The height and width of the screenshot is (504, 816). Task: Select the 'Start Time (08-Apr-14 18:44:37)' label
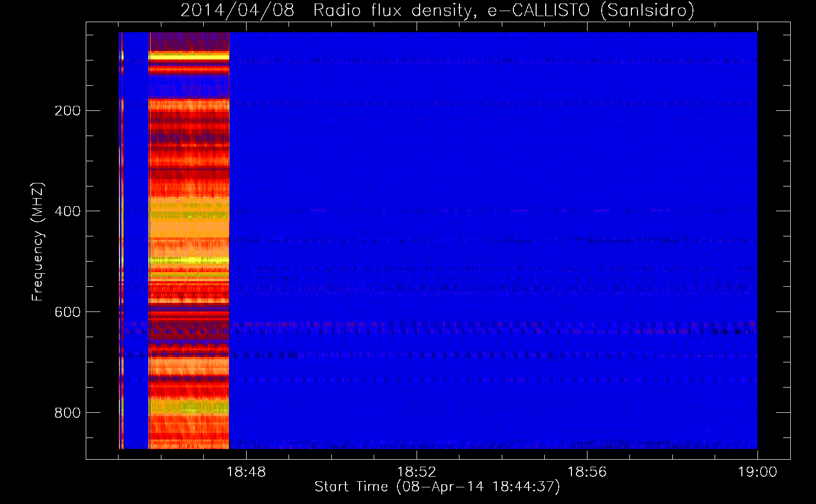tap(437, 487)
